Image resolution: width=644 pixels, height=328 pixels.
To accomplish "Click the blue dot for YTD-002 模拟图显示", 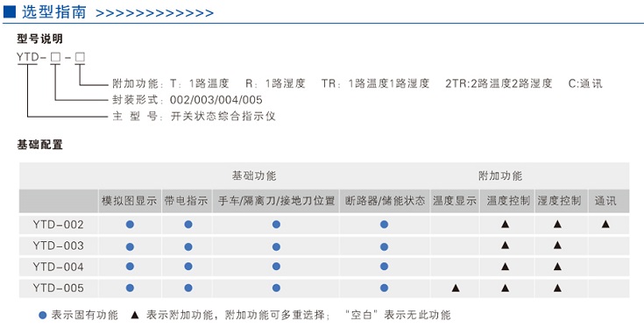I will tap(131, 225).
